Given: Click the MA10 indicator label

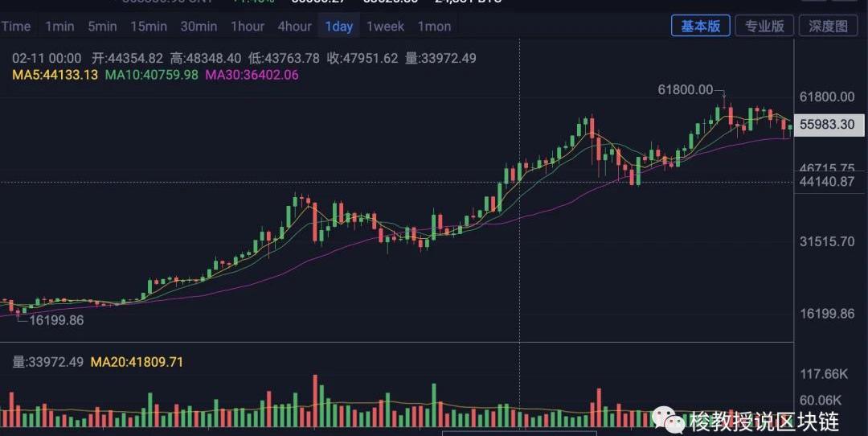Looking at the screenshot, I should pos(151,75).
